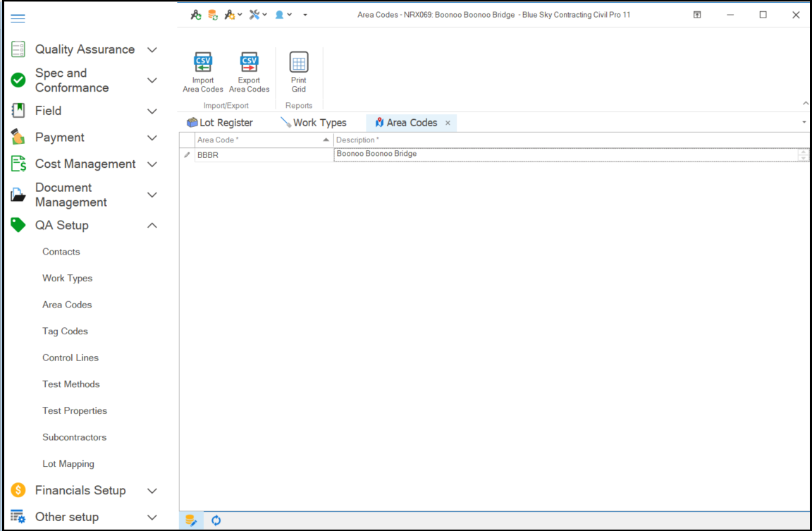812x531 pixels.
Task: Click the database sync icon in title bar
Action: tap(212, 15)
